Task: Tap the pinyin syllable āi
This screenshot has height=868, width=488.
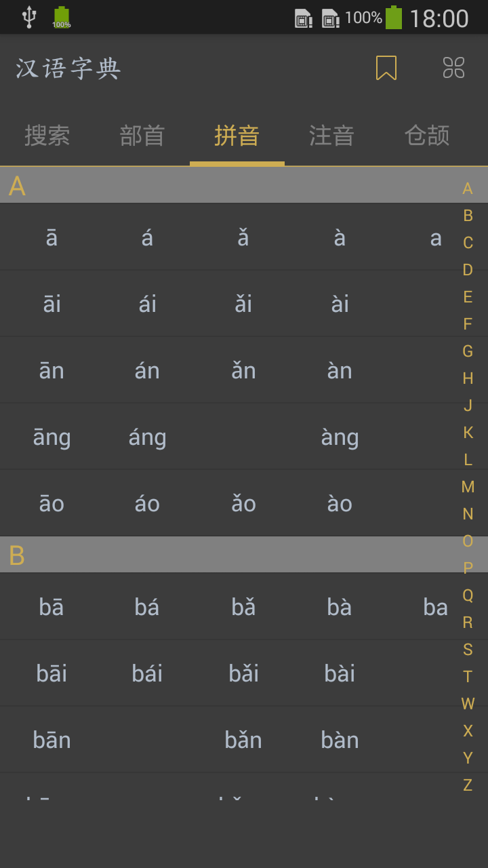Action: coord(52,304)
